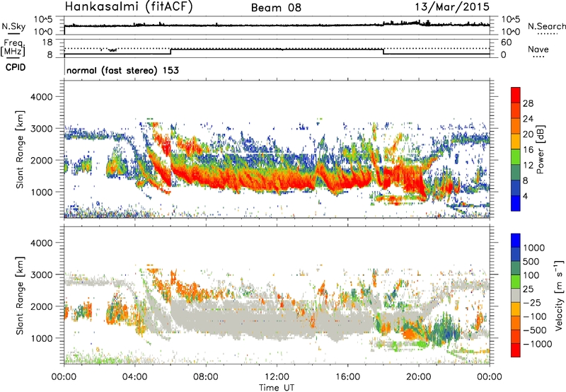Viewport: 566px width, 392px height.
Task: Click the Slant Range label of velocity panel
Action: (x=20, y=296)
